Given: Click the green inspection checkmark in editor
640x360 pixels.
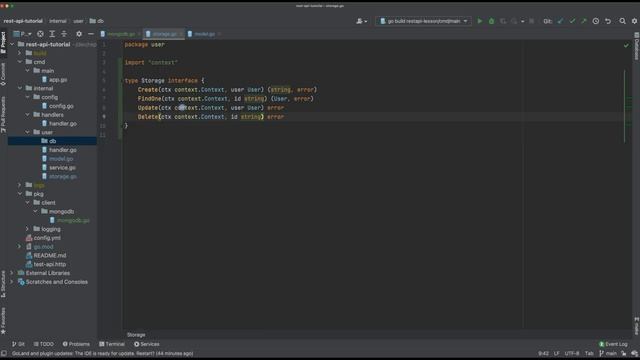Looking at the screenshot, I should (626, 45).
